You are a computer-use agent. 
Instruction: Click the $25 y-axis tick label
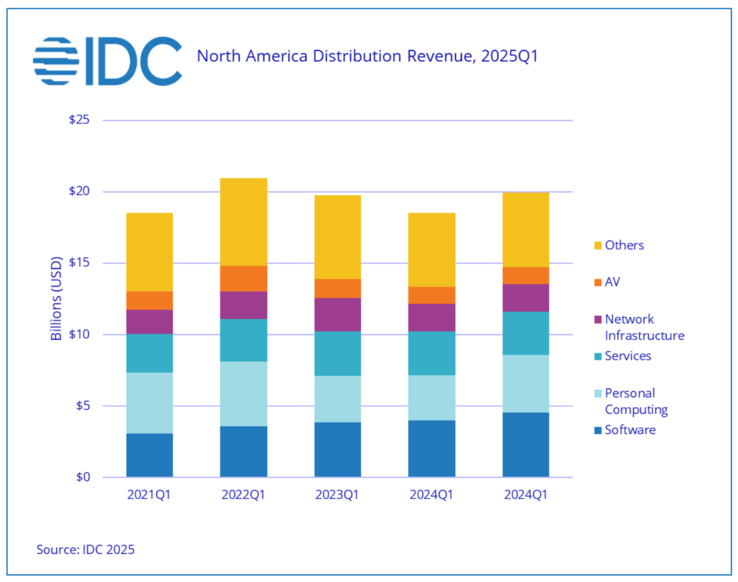click(x=78, y=121)
